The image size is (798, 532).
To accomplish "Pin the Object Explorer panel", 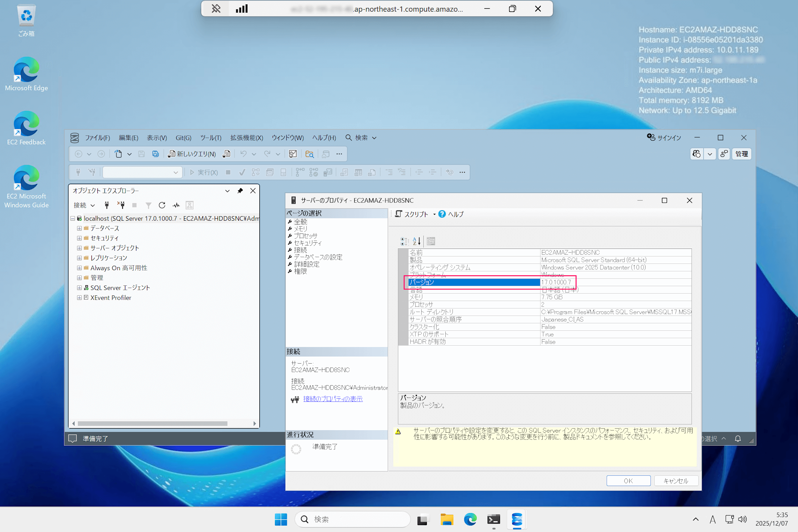I will [240, 191].
